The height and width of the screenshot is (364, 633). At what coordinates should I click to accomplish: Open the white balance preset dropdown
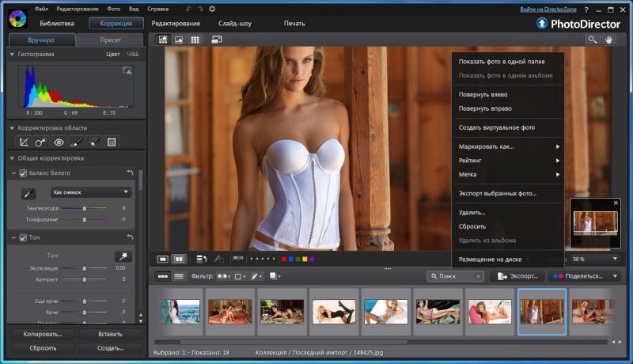(91, 192)
